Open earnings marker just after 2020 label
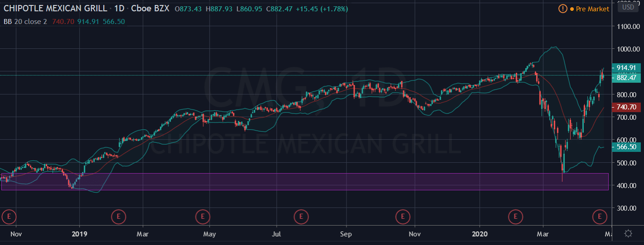 click(x=515, y=217)
